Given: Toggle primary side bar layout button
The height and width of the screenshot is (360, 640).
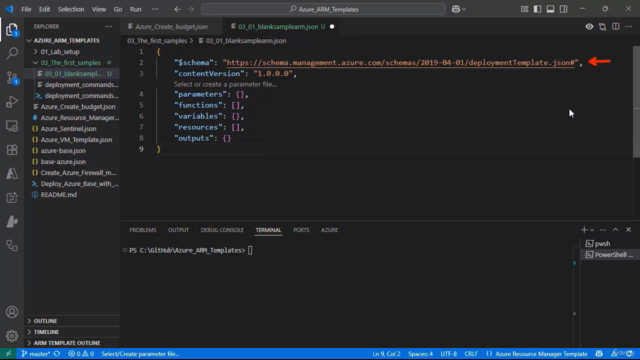Looking at the screenshot, I should 538,9.
